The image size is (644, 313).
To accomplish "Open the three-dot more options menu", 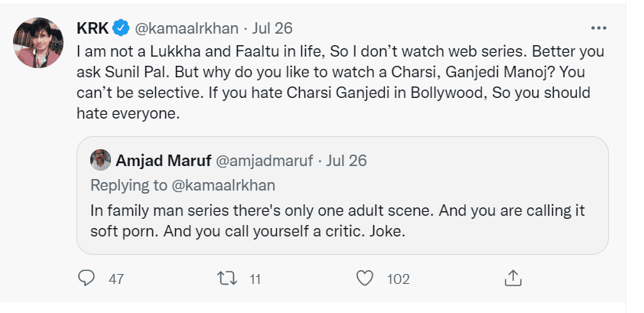I will coord(599,28).
